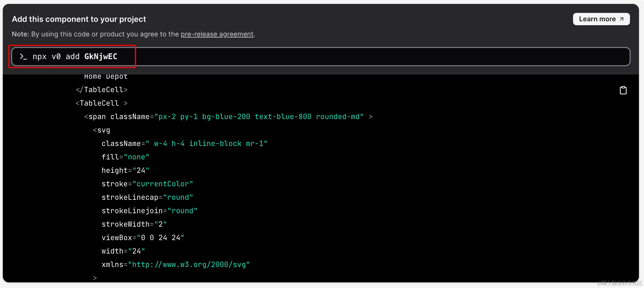Click the viewBox attribute line
This screenshot has width=644, height=288.
tap(143, 238)
